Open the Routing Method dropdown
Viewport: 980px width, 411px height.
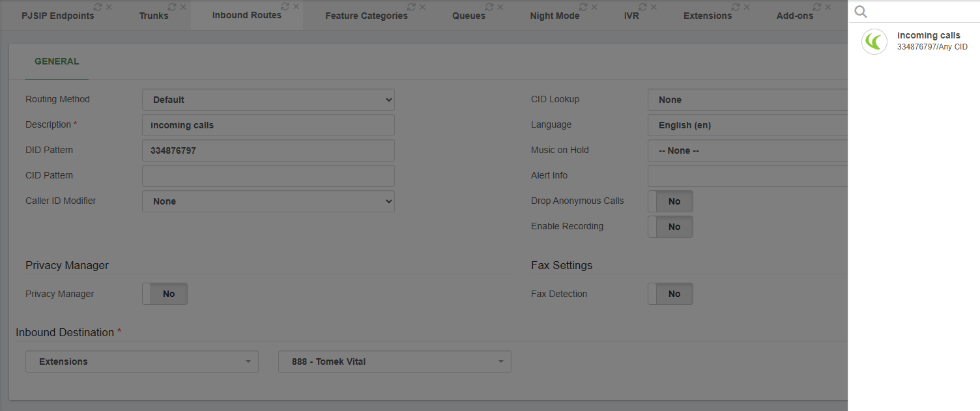(x=268, y=100)
